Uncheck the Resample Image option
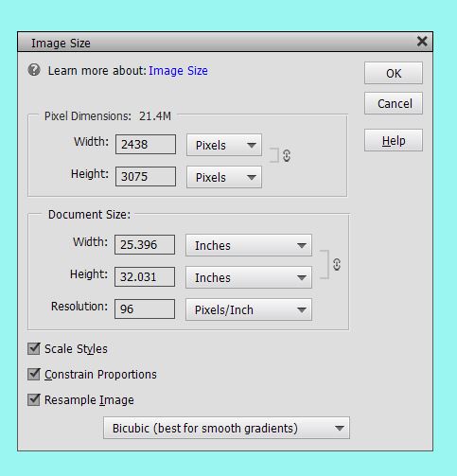Screen dimensions: 457x476 click(34, 400)
